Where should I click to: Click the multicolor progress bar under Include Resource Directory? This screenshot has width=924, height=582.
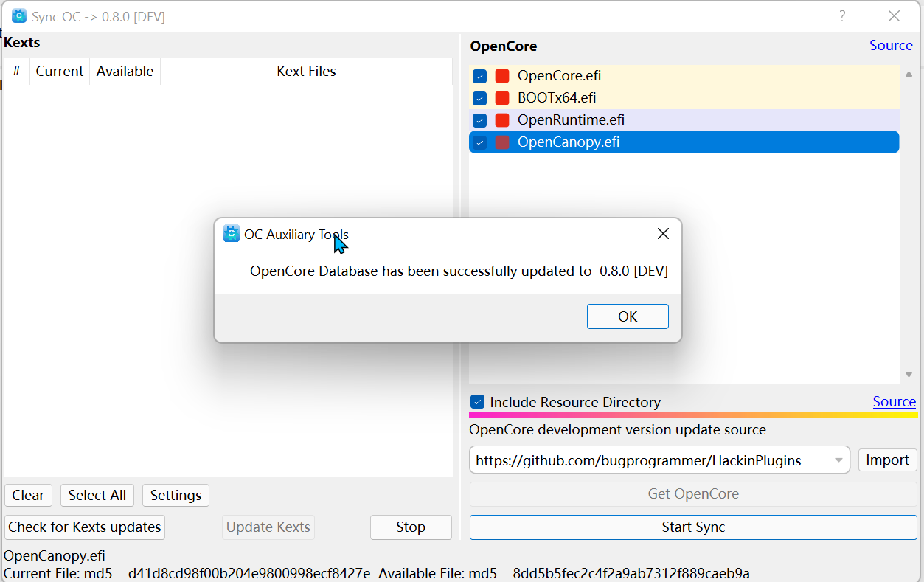[x=693, y=415]
